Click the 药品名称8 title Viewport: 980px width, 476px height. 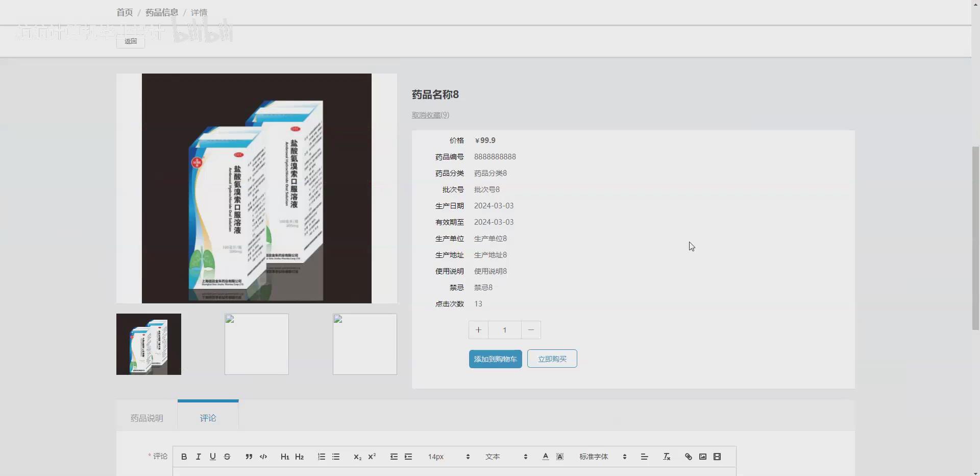pyautogui.click(x=435, y=94)
